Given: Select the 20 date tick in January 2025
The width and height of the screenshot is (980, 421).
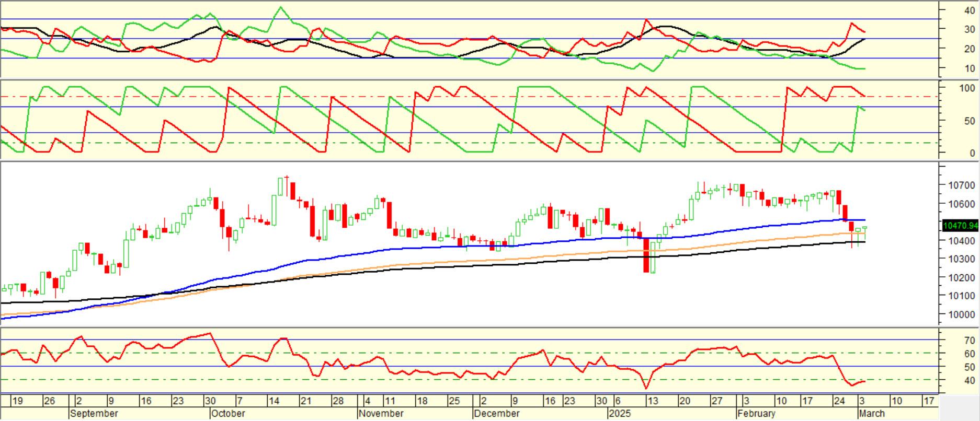Looking at the screenshot, I should click(684, 401).
